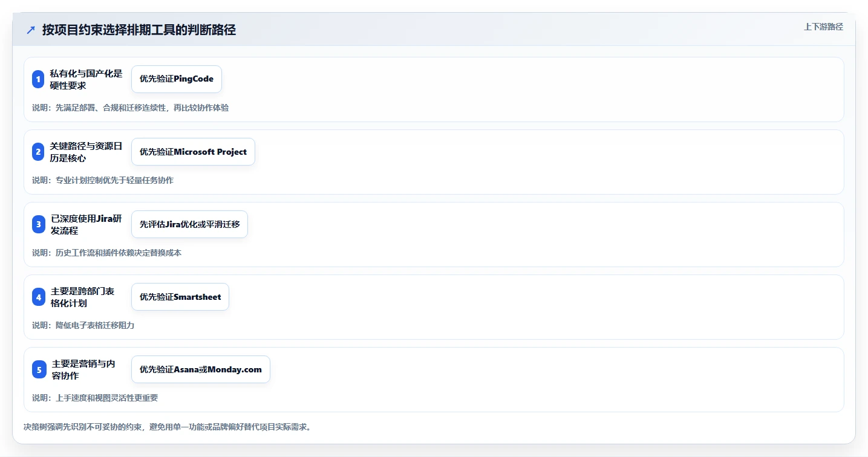The height and width of the screenshot is (457, 868).
Task: Click the note 降低电子表格迁移阻力
Action: [x=83, y=325]
